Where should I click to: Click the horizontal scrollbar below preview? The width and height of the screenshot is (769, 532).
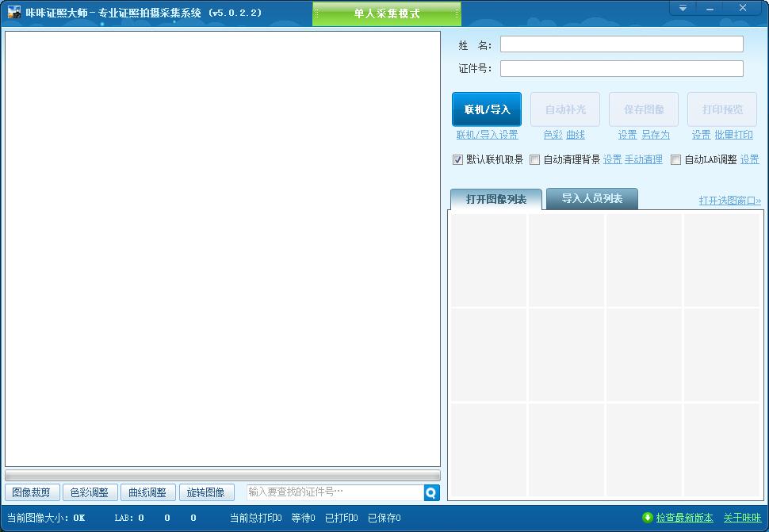pyautogui.click(x=223, y=475)
